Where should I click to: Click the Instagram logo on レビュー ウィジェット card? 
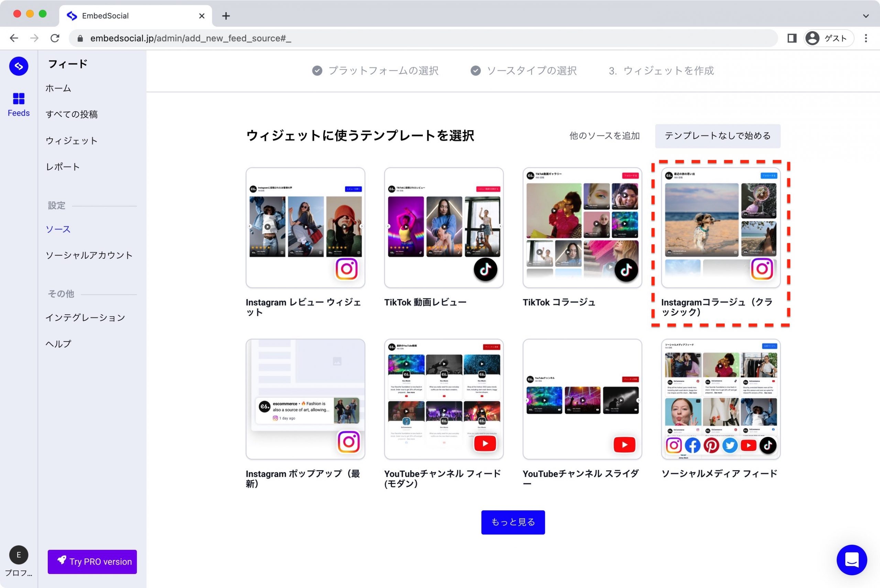click(346, 269)
